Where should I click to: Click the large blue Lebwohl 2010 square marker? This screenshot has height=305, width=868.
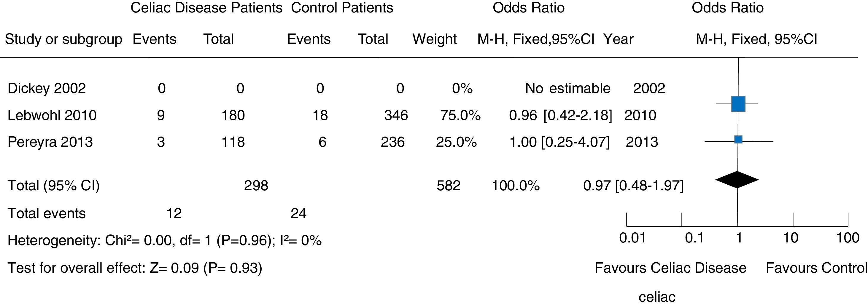(x=738, y=104)
